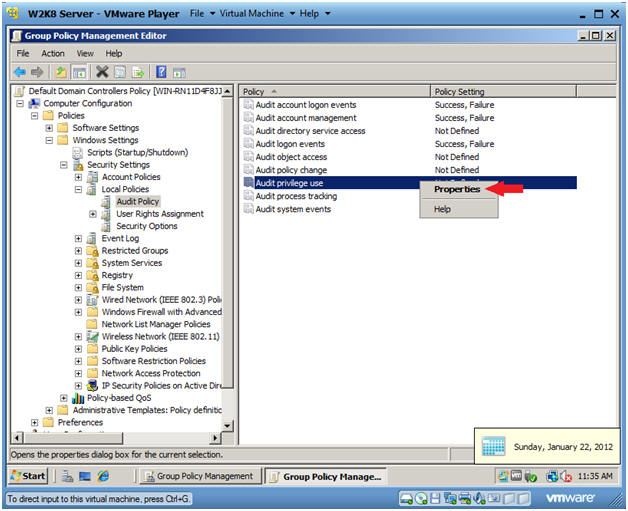Go up one level with folder icon
The width and height of the screenshot is (628, 511).
[61, 72]
